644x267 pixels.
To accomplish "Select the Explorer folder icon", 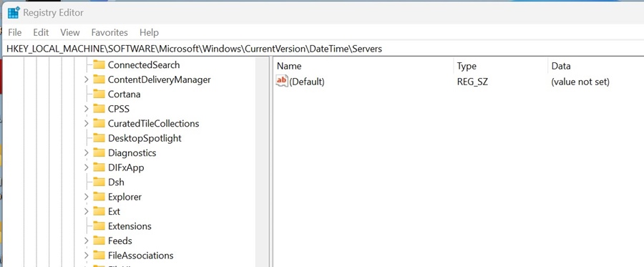I will (x=99, y=197).
